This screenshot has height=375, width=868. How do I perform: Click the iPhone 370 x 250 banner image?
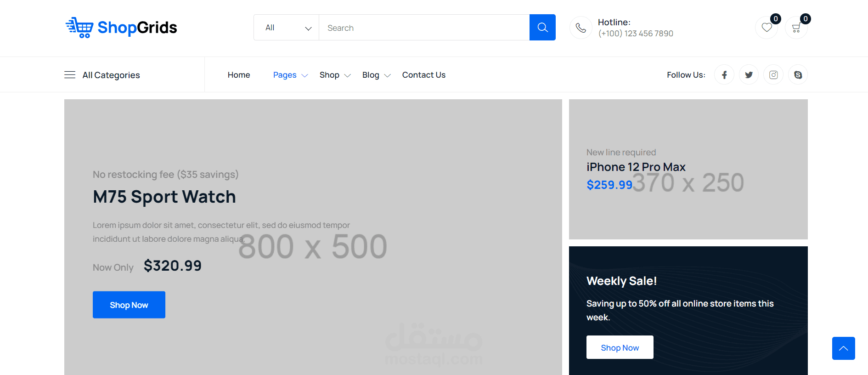688,169
